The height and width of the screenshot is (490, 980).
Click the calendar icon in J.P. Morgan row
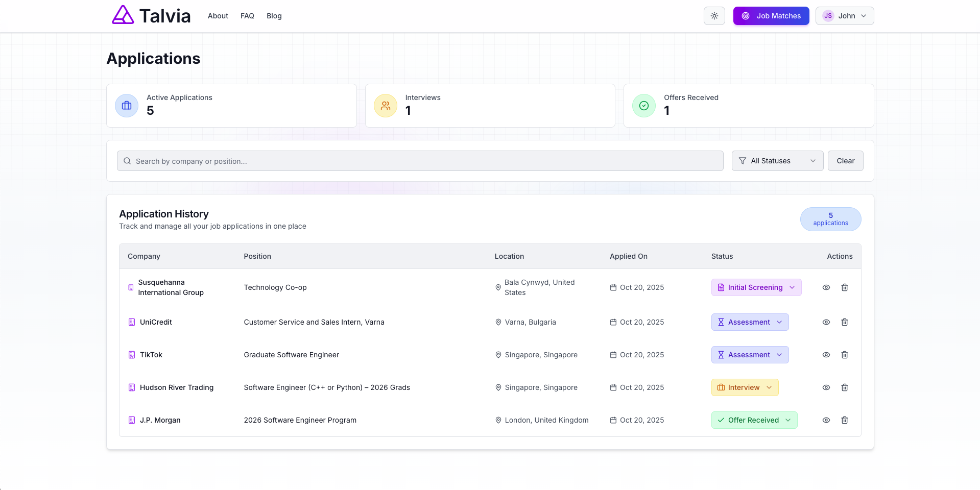point(613,420)
